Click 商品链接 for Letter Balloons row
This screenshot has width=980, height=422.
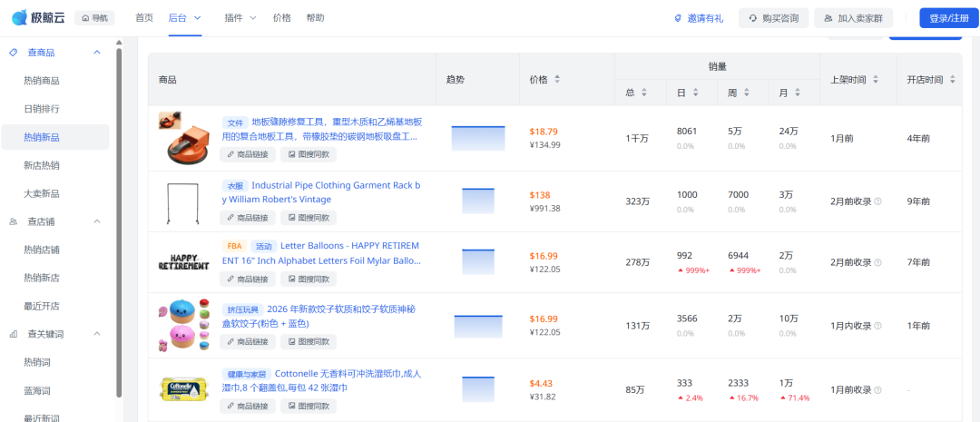[x=248, y=279]
